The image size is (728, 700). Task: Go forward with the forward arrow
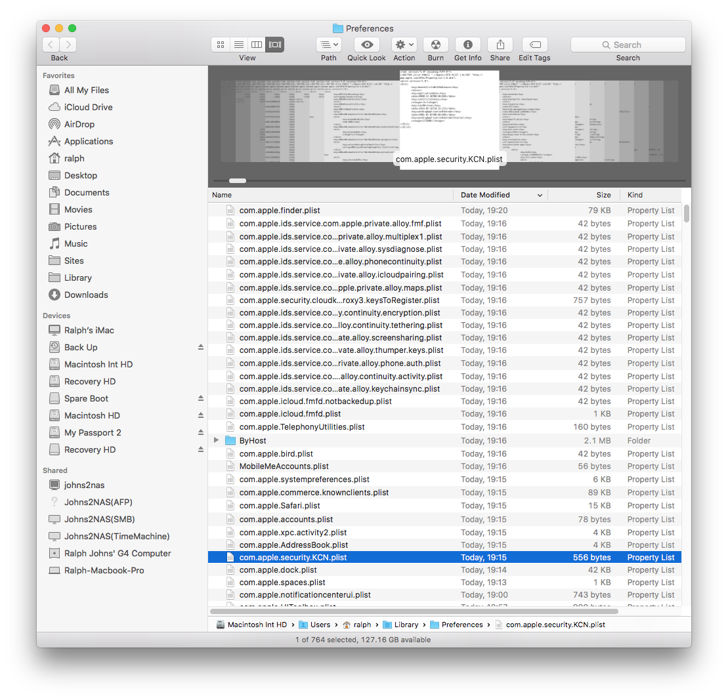(68, 45)
